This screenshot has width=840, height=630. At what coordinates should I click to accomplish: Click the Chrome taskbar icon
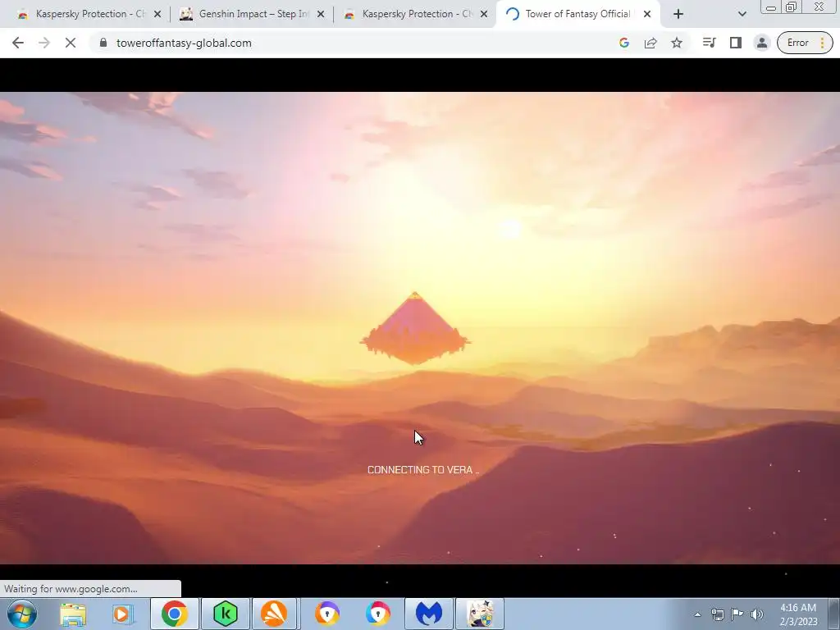pyautogui.click(x=174, y=614)
